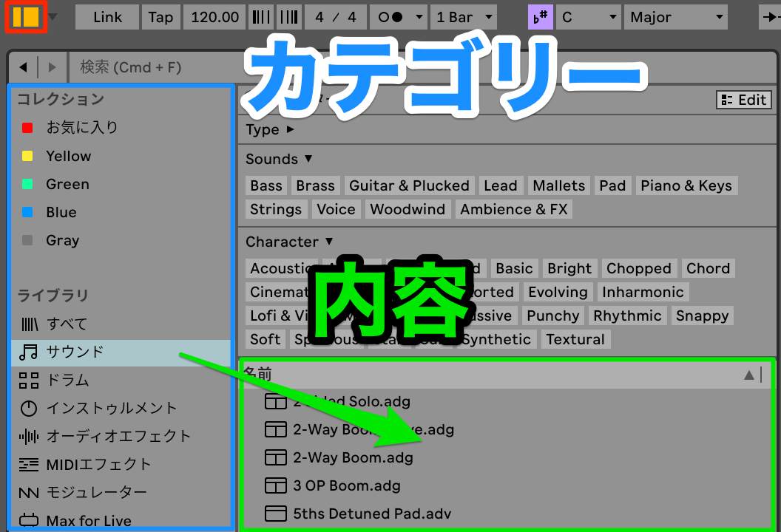Open the metronome settings dropdown arrow
Screen dimensions: 781x532
tap(419, 18)
